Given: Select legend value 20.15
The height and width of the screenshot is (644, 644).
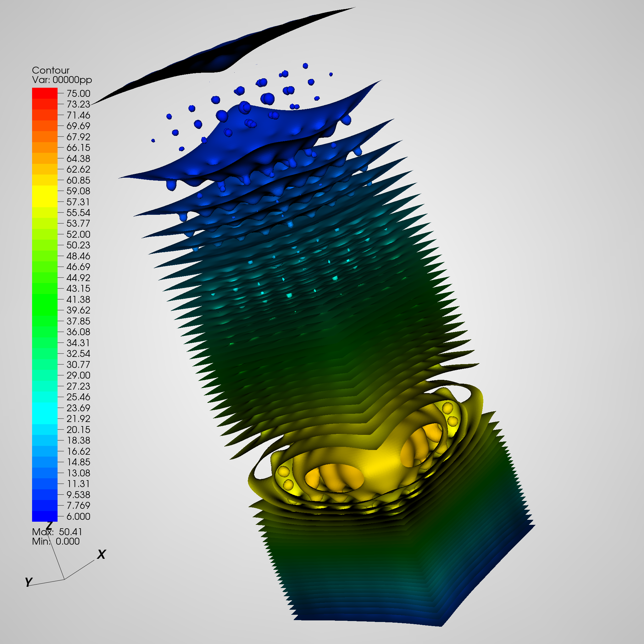Looking at the screenshot, I should tap(78, 429).
